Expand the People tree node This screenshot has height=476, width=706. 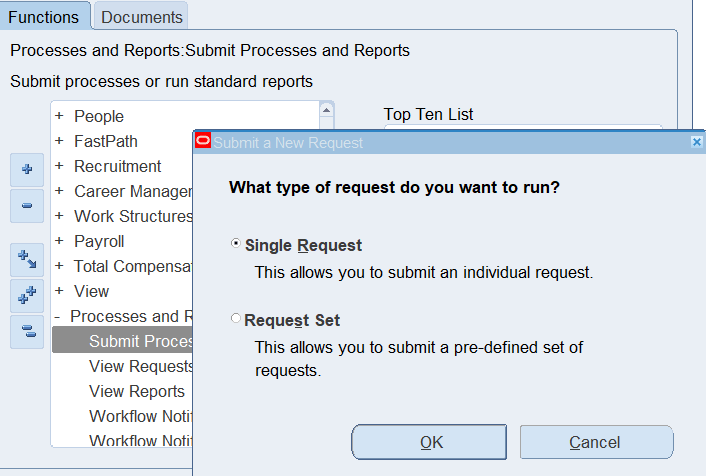click(x=60, y=117)
